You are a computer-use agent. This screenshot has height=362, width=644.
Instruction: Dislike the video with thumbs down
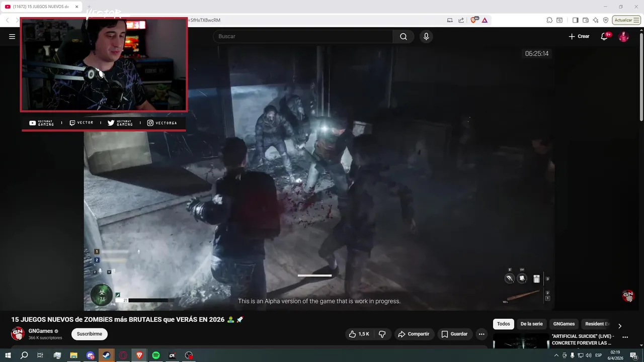(x=382, y=334)
